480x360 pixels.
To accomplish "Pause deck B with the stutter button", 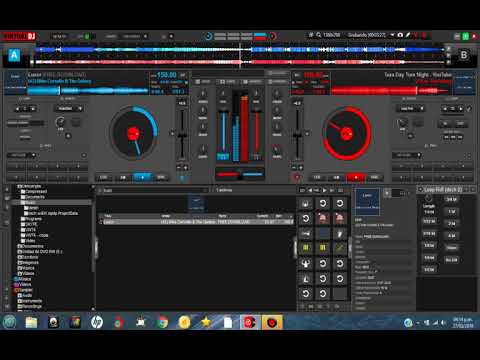I will [x=336, y=177].
